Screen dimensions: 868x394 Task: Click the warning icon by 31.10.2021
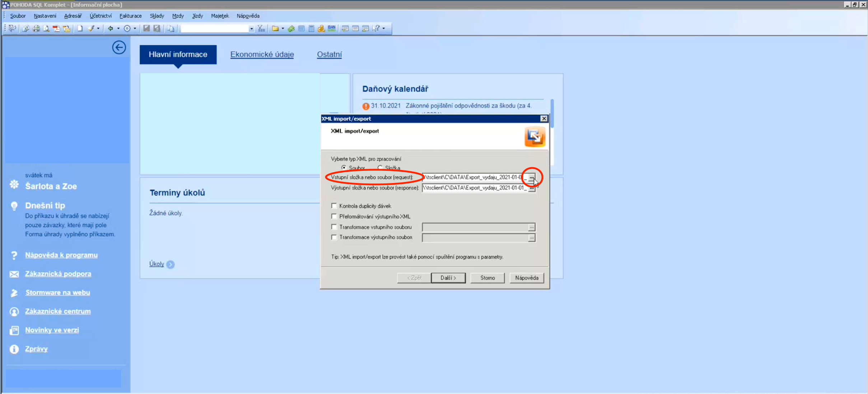pyautogui.click(x=366, y=106)
